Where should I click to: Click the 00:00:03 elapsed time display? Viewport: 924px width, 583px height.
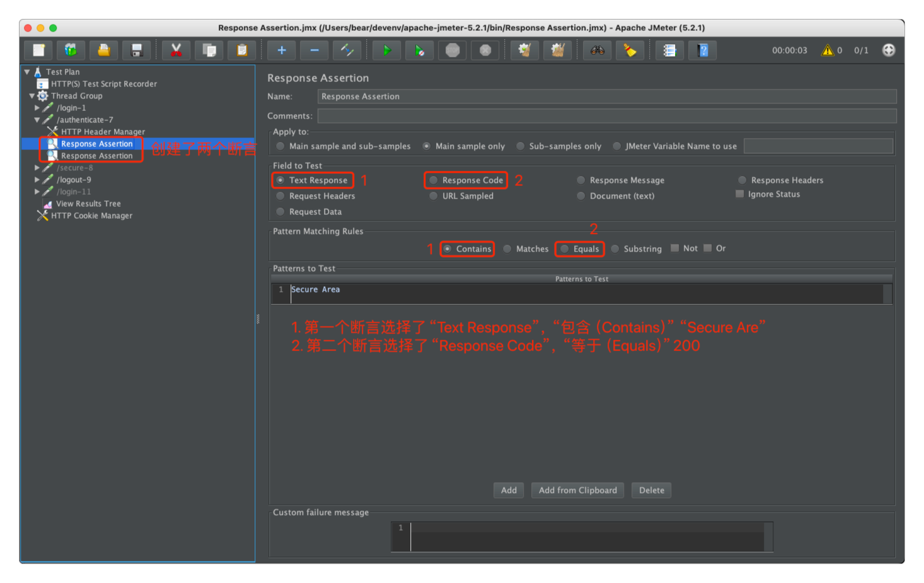click(x=789, y=50)
